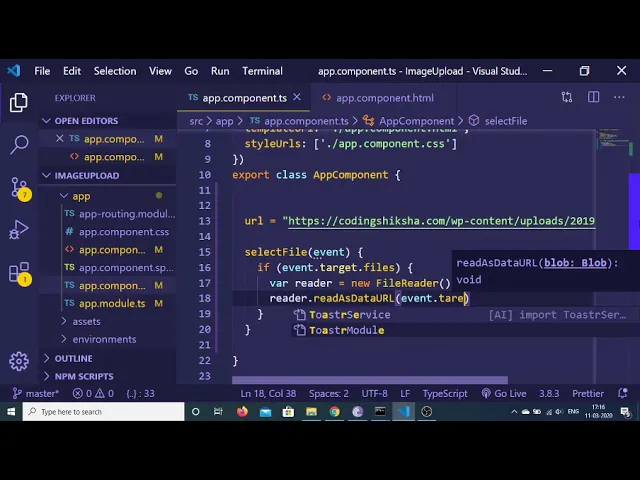Launch Chrome from the taskbar
The width and height of the screenshot is (640, 480).
click(334, 411)
